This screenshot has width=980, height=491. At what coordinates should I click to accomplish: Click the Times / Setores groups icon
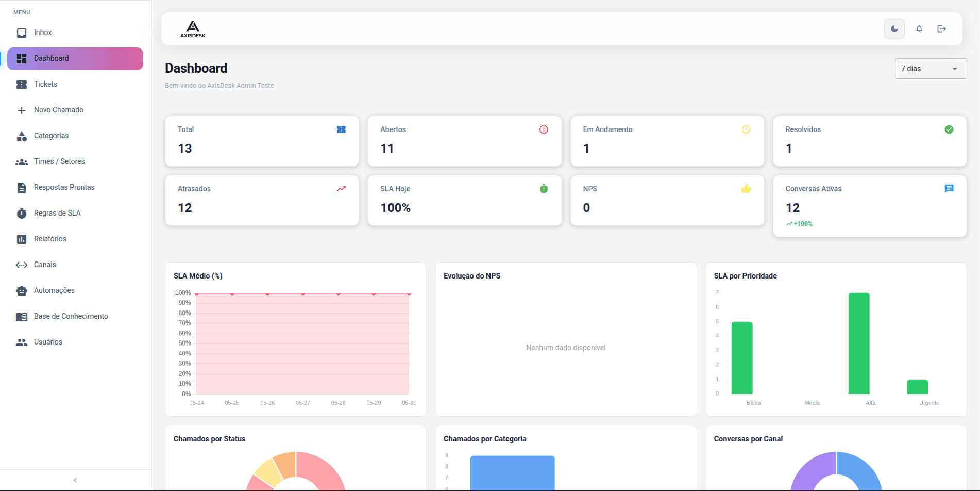pos(22,162)
